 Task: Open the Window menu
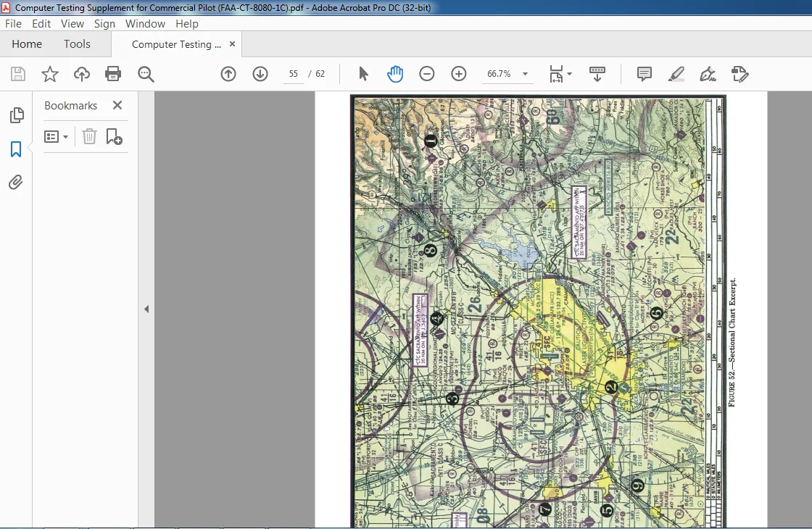pos(145,24)
